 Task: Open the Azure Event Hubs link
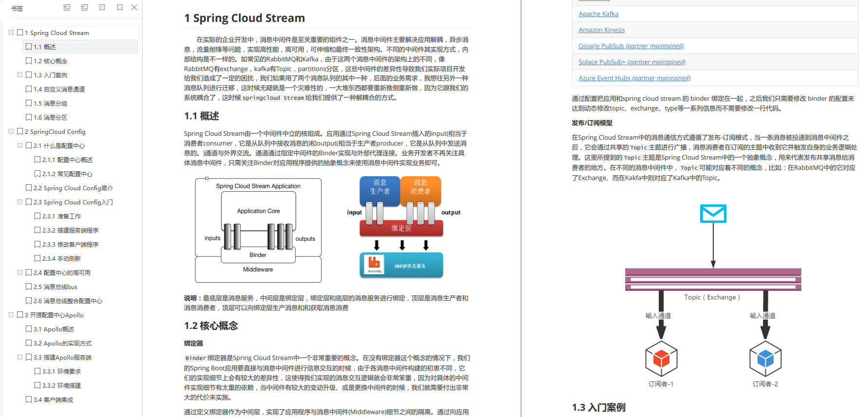634,78
